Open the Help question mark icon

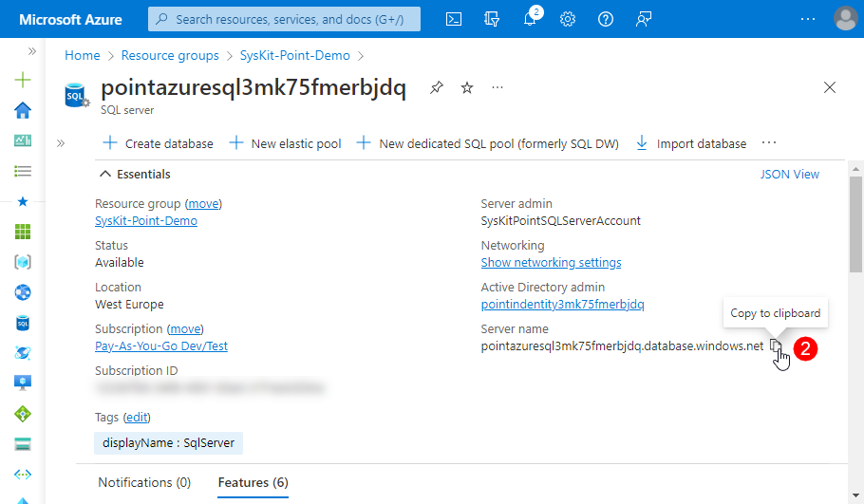[606, 19]
